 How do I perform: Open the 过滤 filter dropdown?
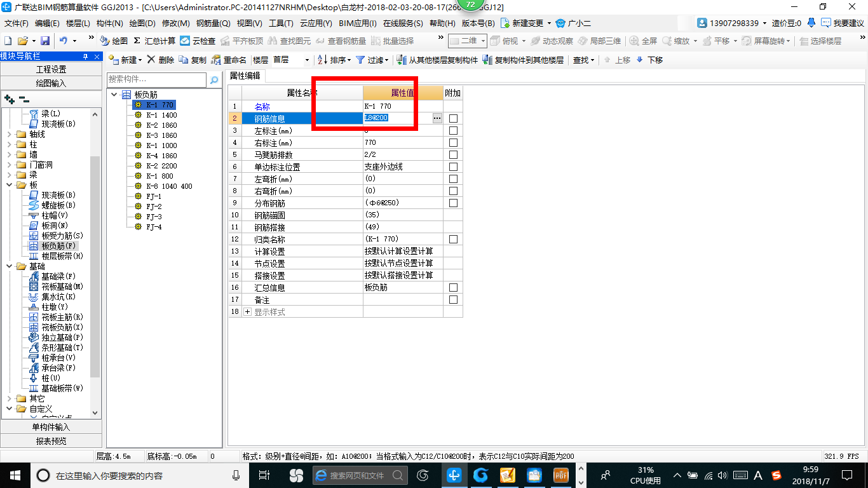tap(372, 60)
